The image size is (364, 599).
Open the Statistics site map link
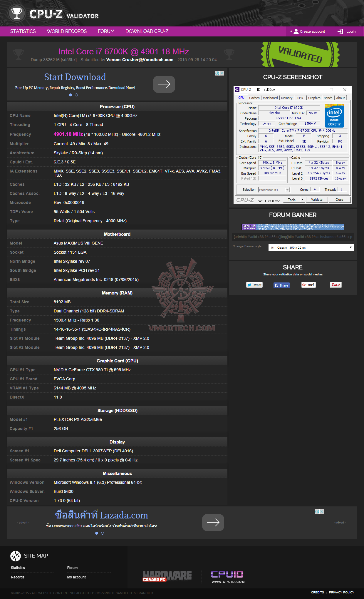[18, 568]
